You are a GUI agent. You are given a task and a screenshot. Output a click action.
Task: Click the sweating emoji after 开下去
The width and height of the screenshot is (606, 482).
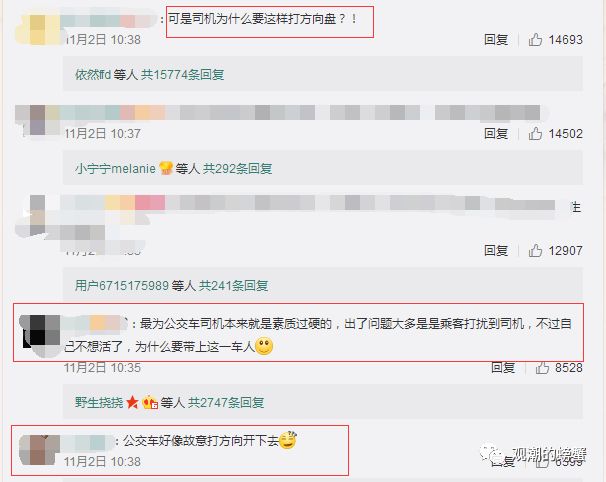(x=288, y=439)
